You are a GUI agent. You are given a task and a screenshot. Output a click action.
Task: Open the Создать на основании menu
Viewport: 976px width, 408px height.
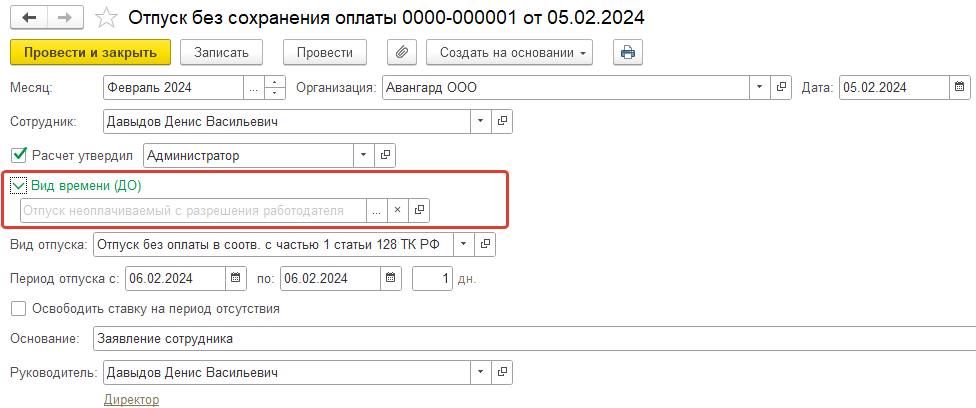[509, 53]
